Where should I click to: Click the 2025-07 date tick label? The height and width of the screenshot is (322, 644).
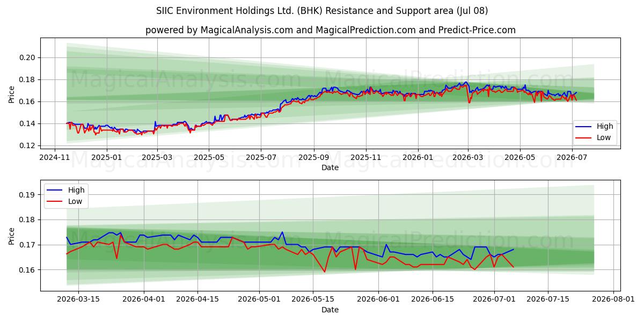point(261,158)
